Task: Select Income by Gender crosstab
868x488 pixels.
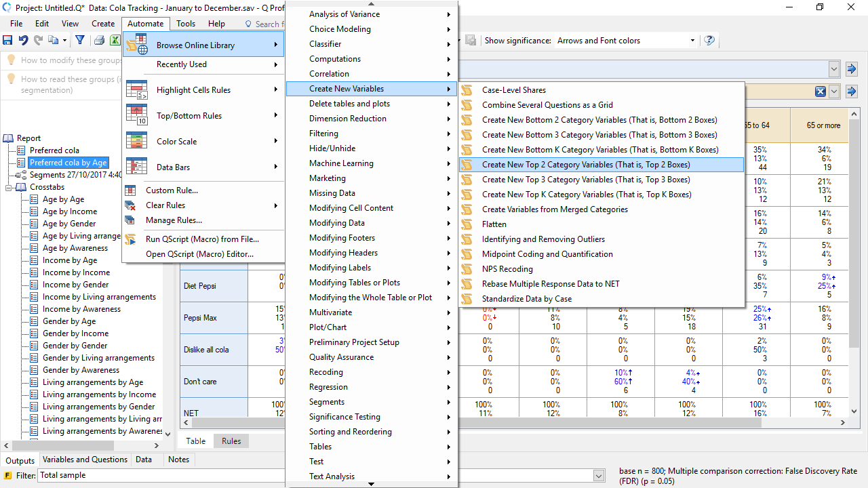Action: pos(75,285)
